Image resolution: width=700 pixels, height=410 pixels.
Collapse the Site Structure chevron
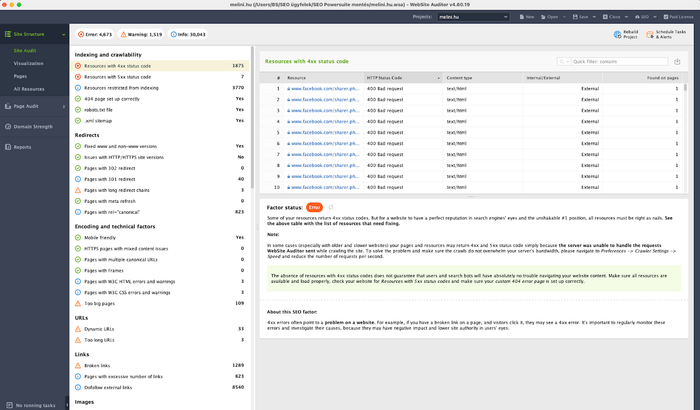(x=63, y=34)
